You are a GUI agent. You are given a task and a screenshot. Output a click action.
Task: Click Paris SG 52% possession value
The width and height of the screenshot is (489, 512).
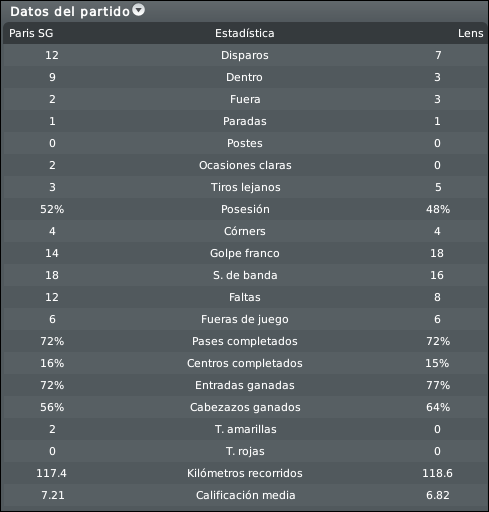pyautogui.click(x=52, y=209)
